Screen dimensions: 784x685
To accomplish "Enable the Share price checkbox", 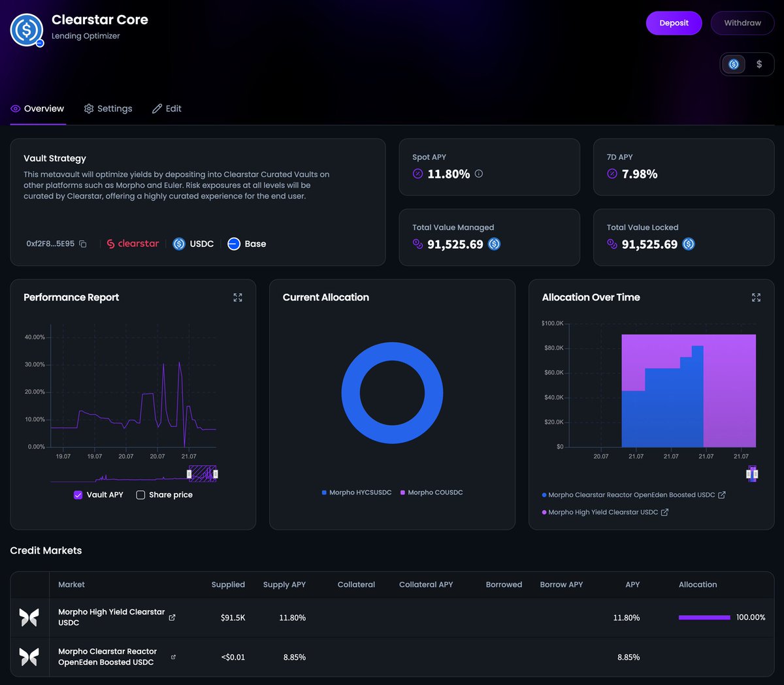I will point(140,495).
